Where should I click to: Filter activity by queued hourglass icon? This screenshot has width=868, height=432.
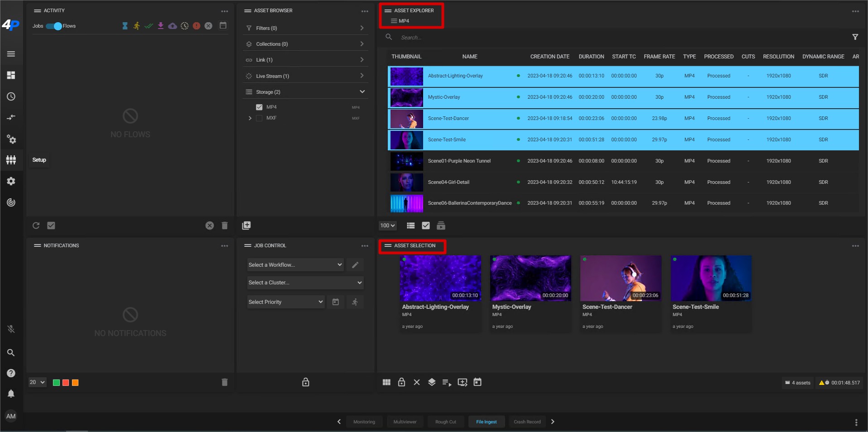[125, 26]
